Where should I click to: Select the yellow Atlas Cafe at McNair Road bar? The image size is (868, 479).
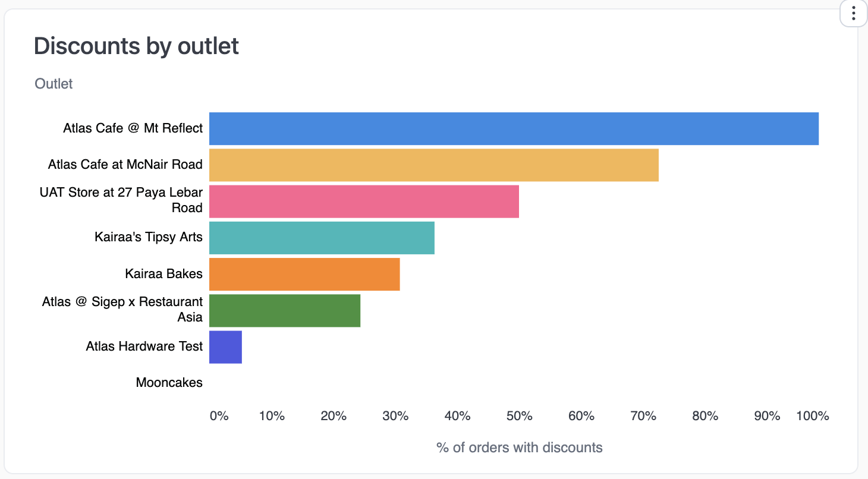(x=434, y=165)
